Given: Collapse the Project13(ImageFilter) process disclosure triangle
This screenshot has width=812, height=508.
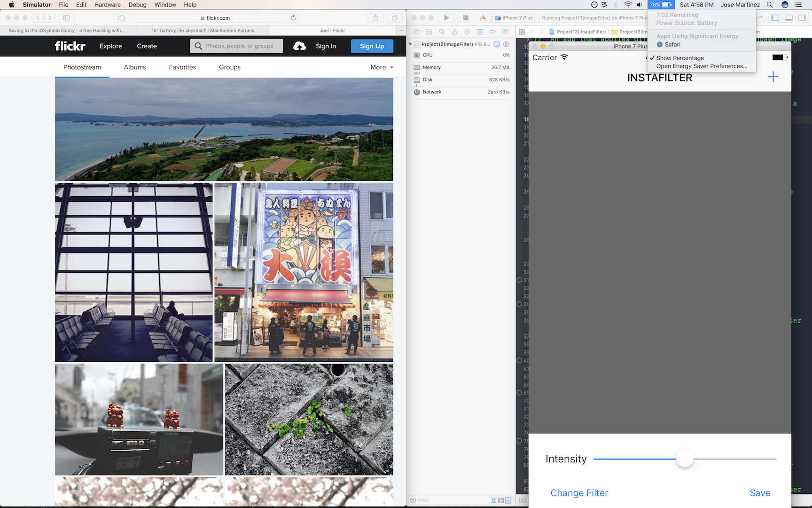Looking at the screenshot, I should click(410, 44).
